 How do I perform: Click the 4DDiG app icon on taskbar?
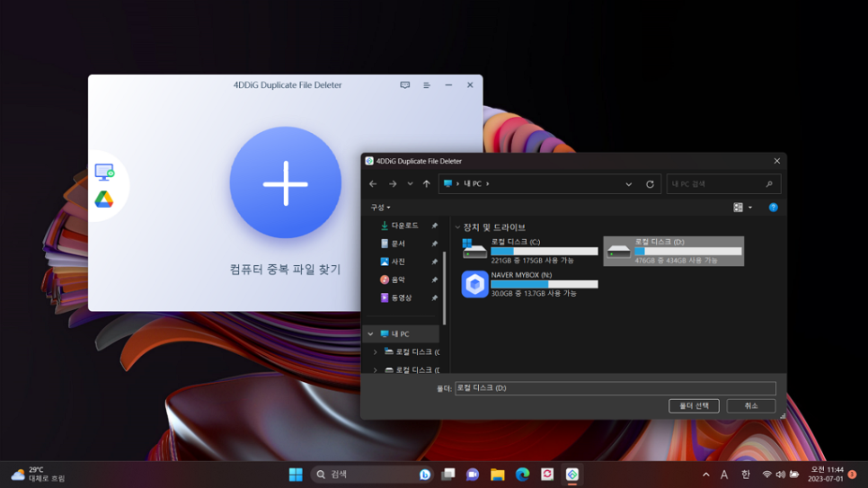(571, 475)
